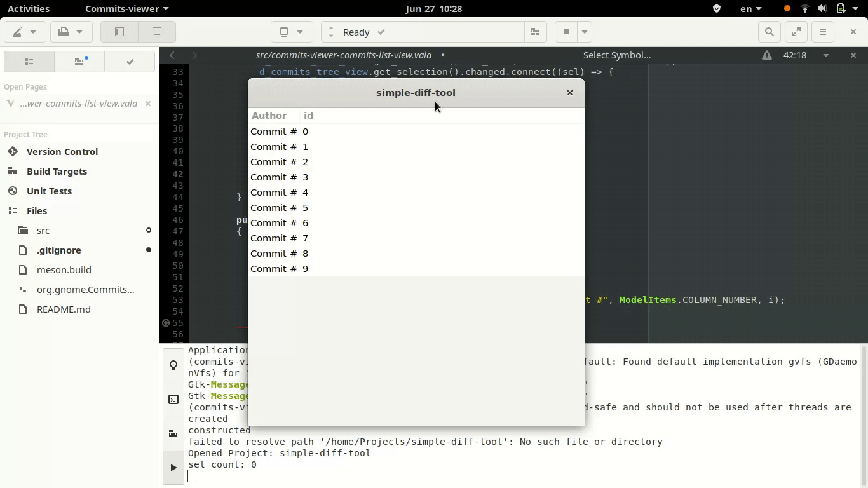868x488 pixels.
Task: Click the cursor position 42:18
Action: (x=795, y=55)
